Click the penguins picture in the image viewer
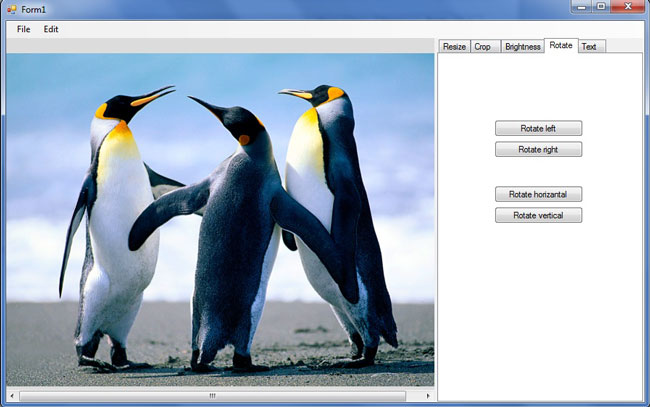The height and width of the screenshot is (407, 650). point(220,220)
